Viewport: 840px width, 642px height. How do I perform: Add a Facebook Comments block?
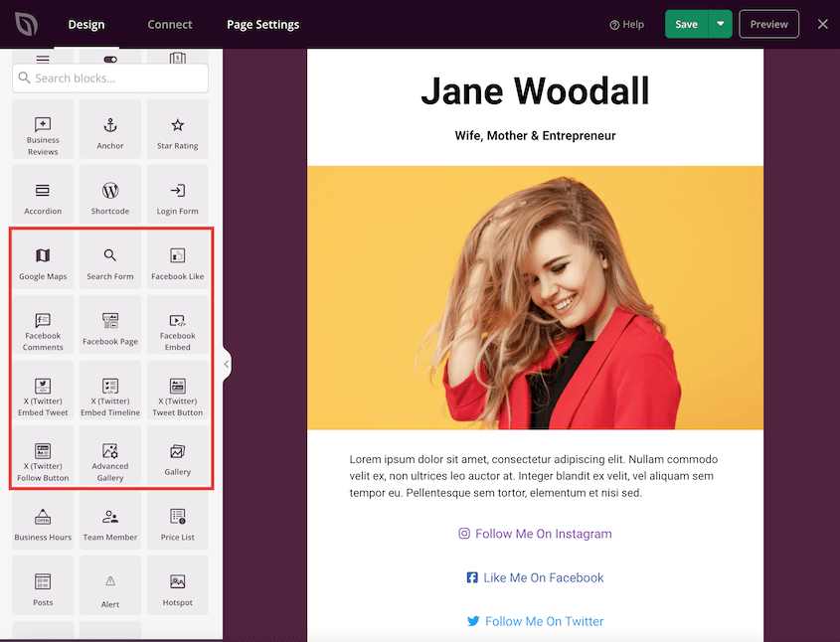point(43,326)
